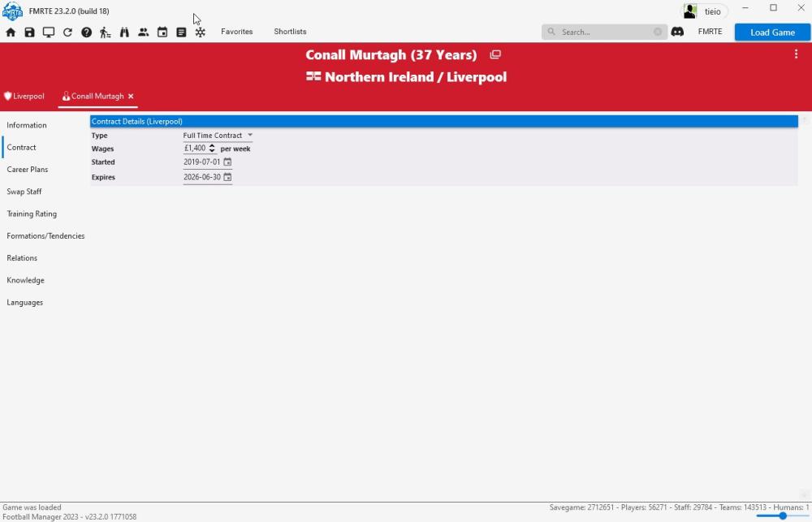Open the contract Type dropdown
812x522 pixels.
pos(218,135)
